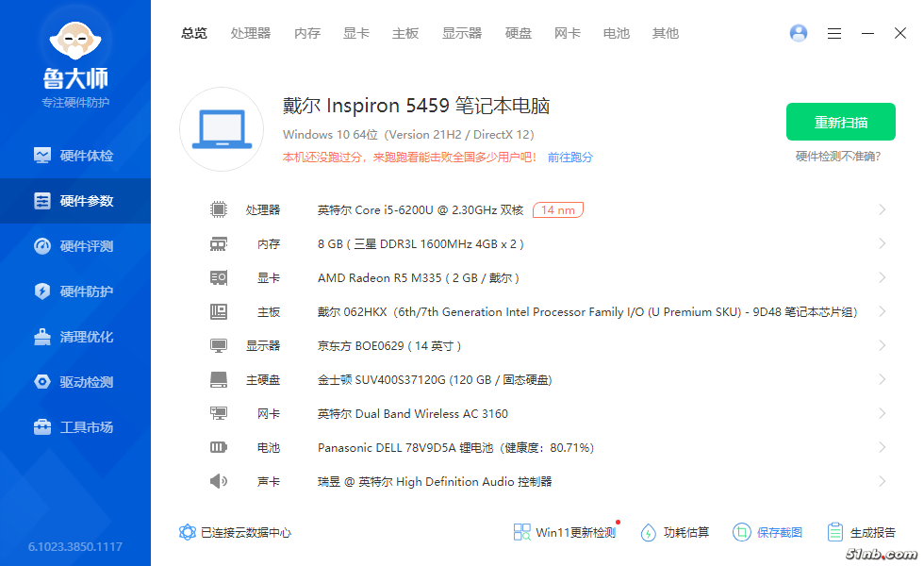
Task: Click the generate report icon
Action: (x=834, y=532)
